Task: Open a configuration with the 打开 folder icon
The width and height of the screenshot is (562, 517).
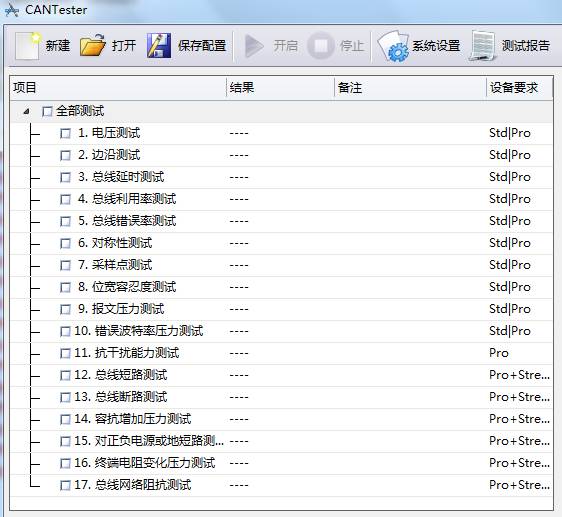Action: point(93,46)
